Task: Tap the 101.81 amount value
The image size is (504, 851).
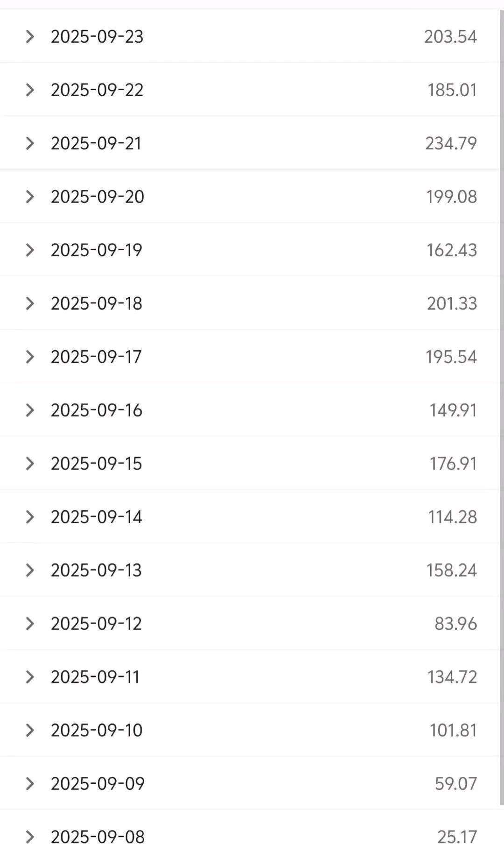Action: point(453,730)
